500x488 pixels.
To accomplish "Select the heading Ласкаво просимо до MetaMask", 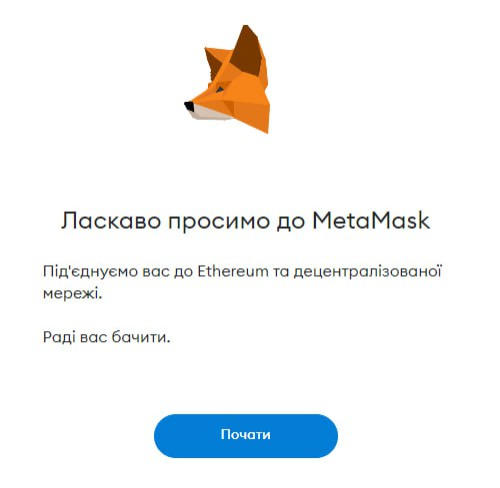I will coord(246,221).
